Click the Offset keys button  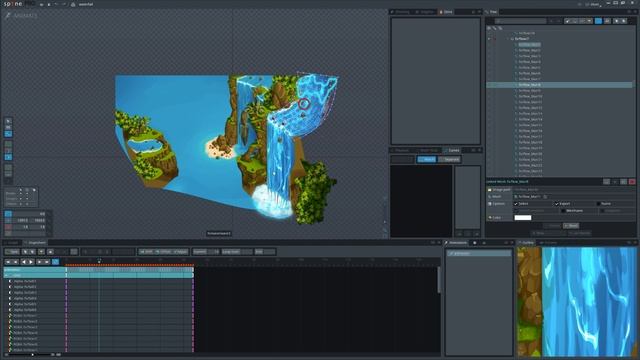point(163,251)
